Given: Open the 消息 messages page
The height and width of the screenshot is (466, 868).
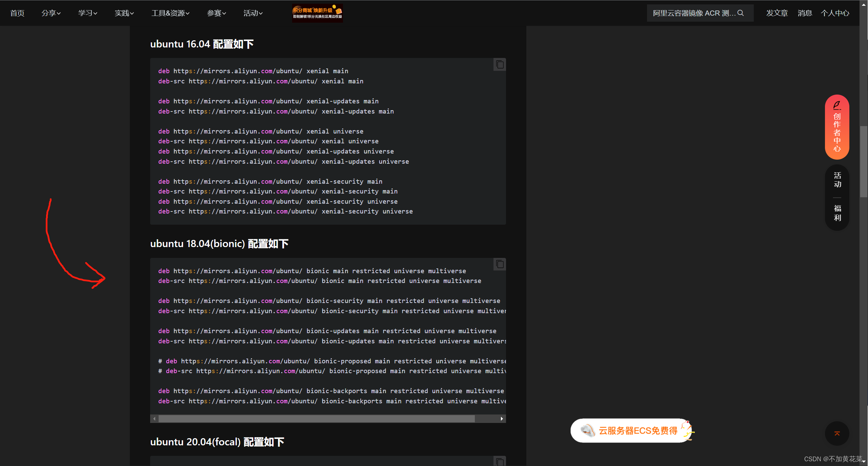Looking at the screenshot, I should tap(805, 13).
